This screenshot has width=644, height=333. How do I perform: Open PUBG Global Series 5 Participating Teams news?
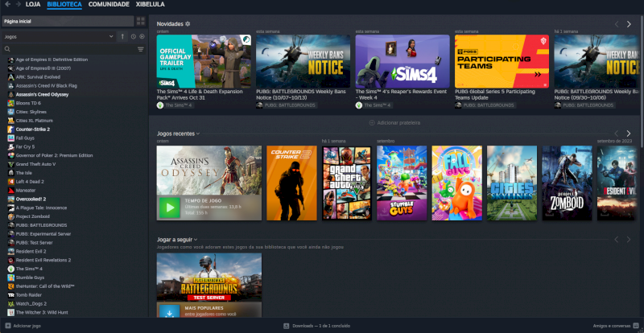[502, 61]
